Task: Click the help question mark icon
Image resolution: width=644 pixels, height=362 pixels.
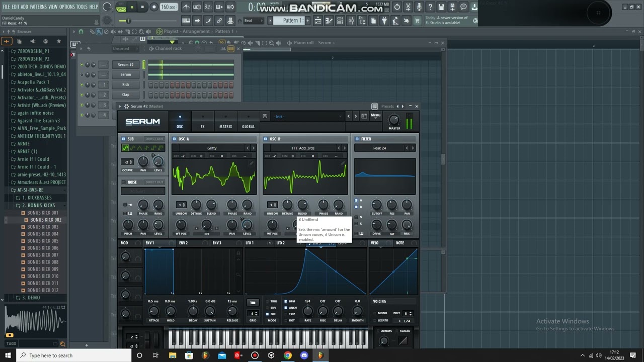Action: [431, 7]
